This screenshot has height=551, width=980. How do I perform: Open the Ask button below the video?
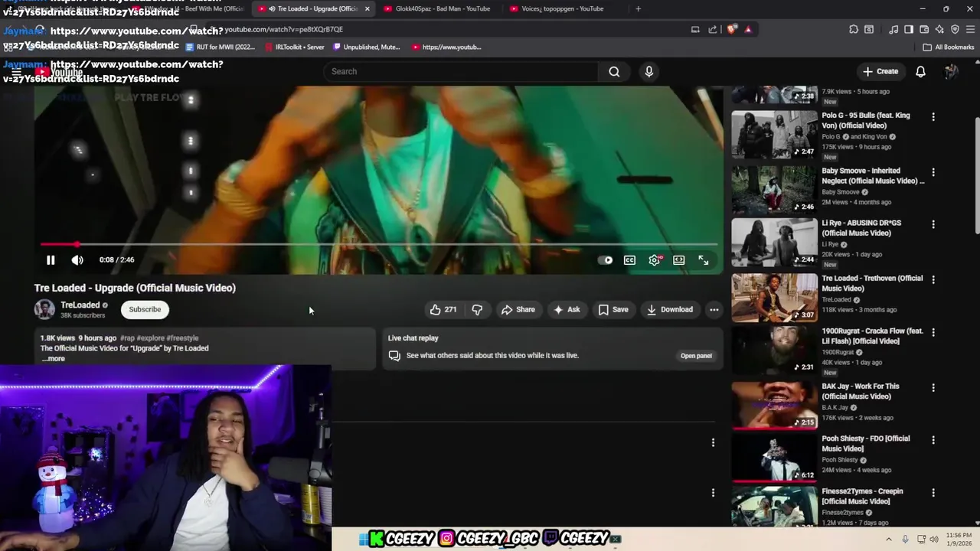pos(566,309)
